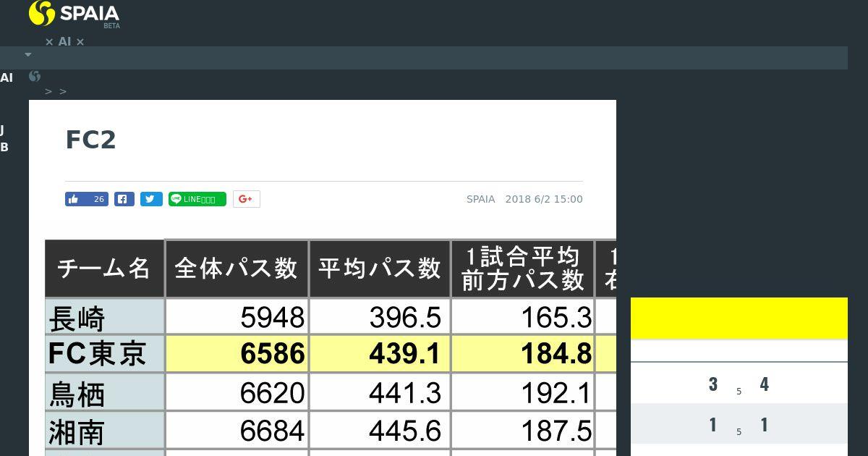Click the SPAIA author name near date

[480, 199]
